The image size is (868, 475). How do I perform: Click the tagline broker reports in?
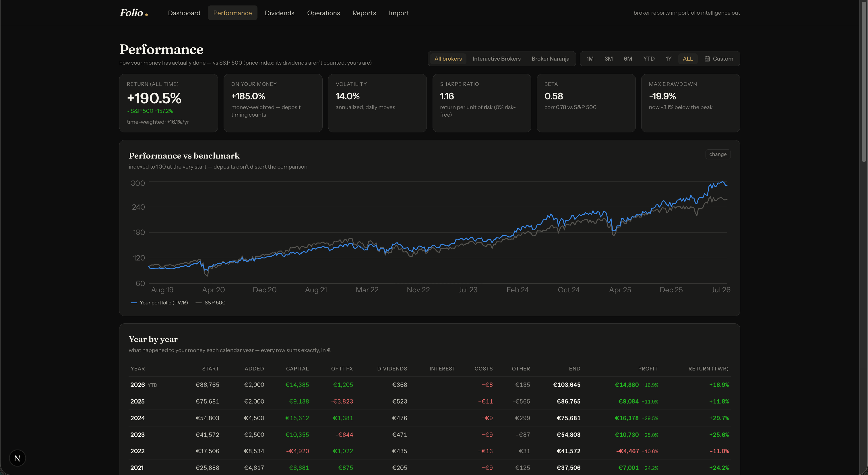click(x=687, y=13)
